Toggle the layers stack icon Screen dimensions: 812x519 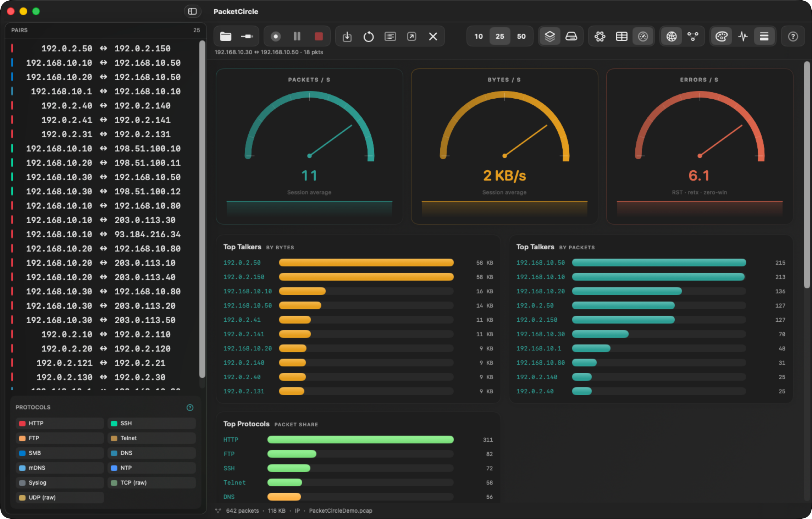(550, 36)
